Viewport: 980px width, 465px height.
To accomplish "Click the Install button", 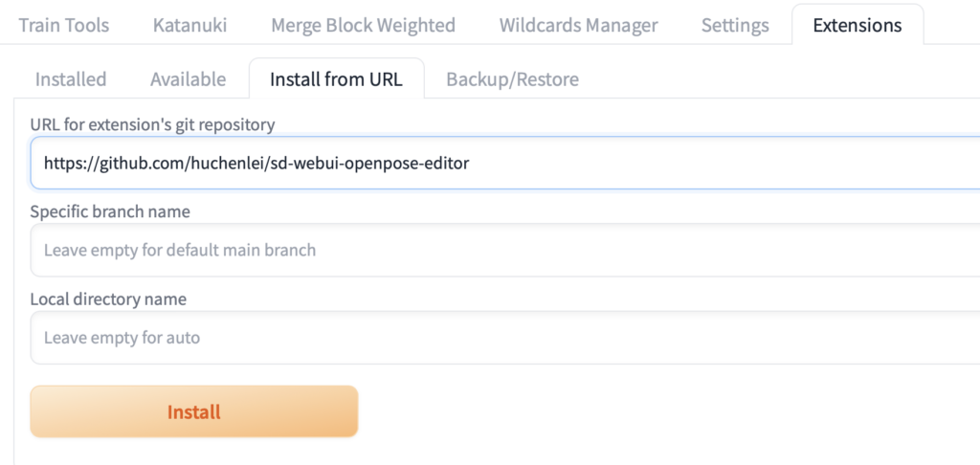I will 194,412.
